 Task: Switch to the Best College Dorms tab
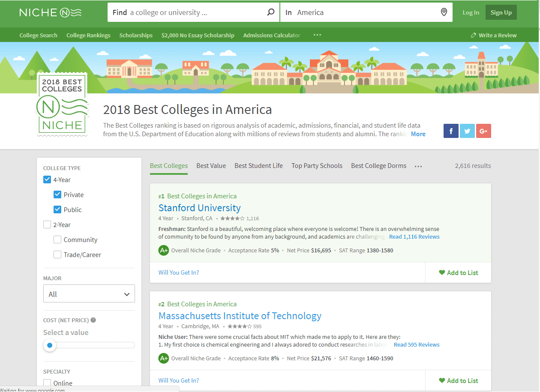[379, 166]
